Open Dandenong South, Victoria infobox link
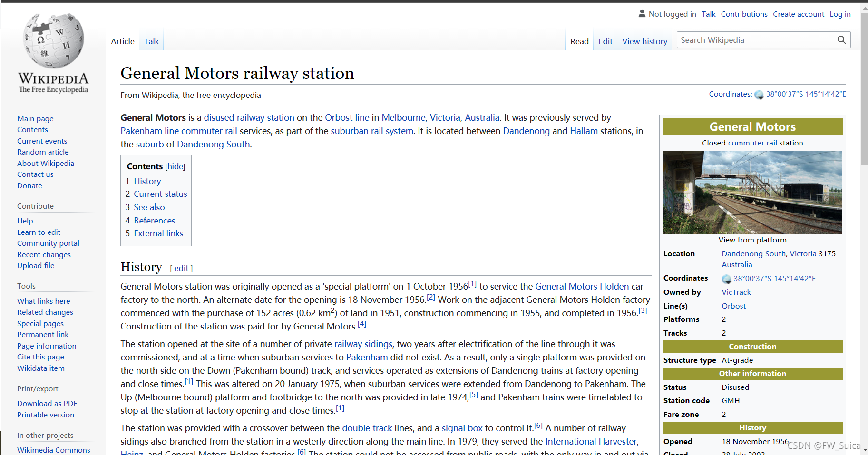This screenshot has width=868, height=455. coord(769,254)
